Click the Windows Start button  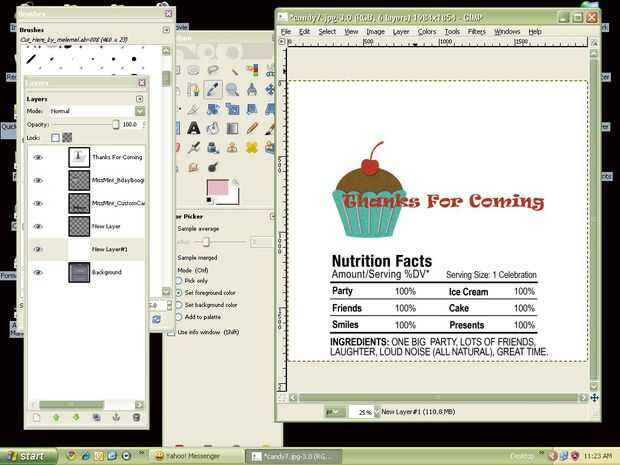coord(28,456)
